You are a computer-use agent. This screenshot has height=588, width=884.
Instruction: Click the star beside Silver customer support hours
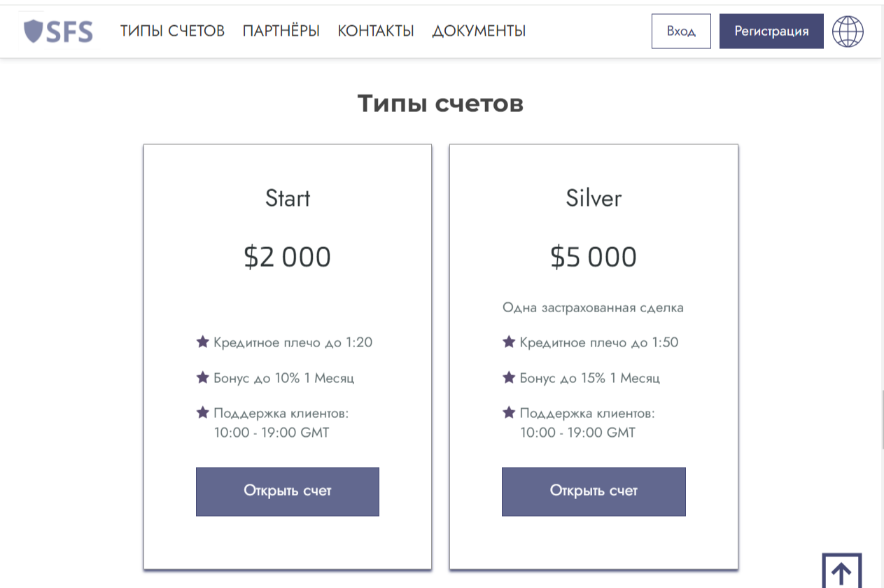coord(510,412)
